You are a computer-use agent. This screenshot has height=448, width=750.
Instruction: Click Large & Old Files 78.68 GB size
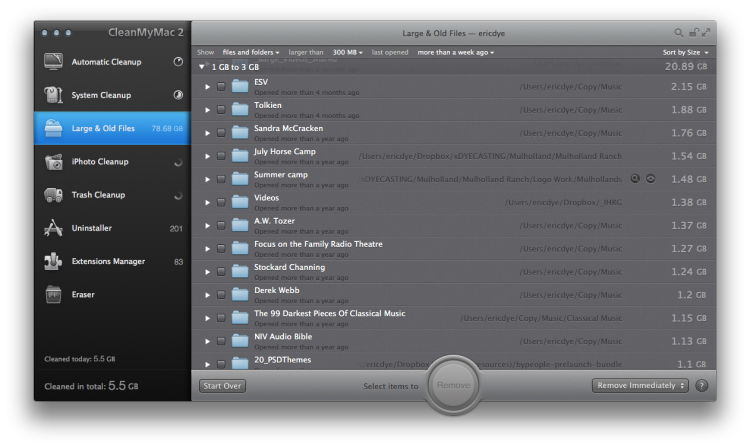coord(167,128)
